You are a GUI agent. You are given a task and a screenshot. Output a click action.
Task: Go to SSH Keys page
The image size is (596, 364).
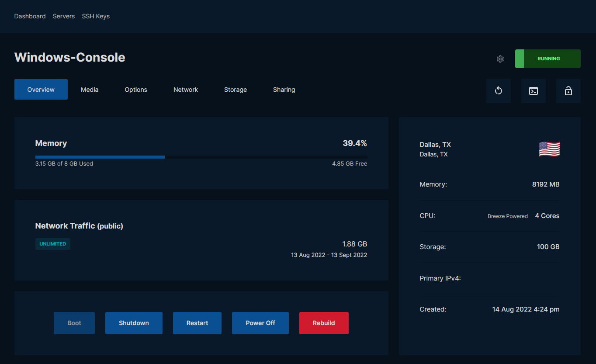coord(96,16)
